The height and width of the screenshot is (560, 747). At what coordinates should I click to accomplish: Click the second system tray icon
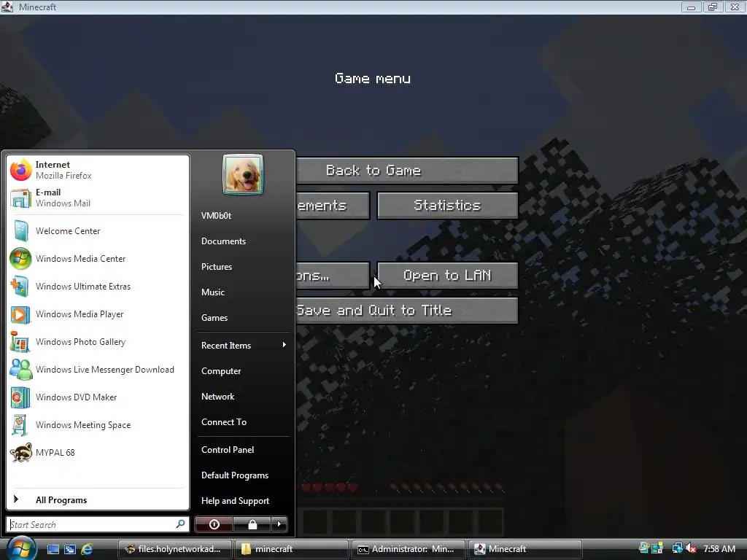tap(657, 548)
